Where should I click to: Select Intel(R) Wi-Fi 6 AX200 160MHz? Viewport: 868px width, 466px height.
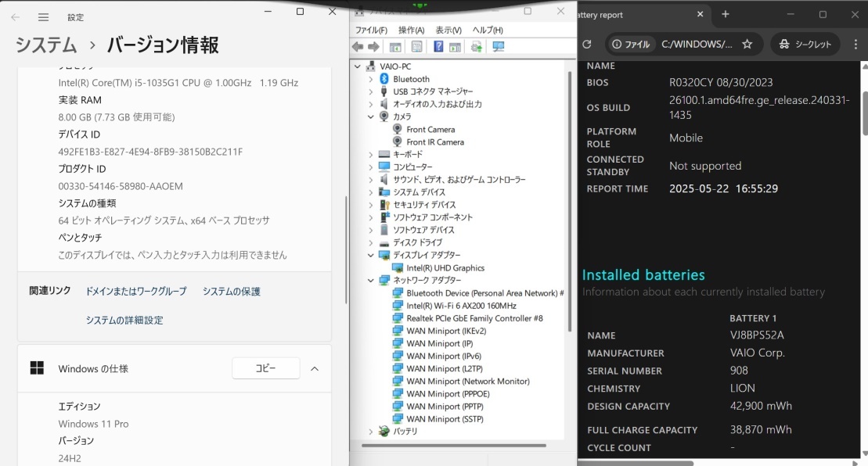(462, 306)
